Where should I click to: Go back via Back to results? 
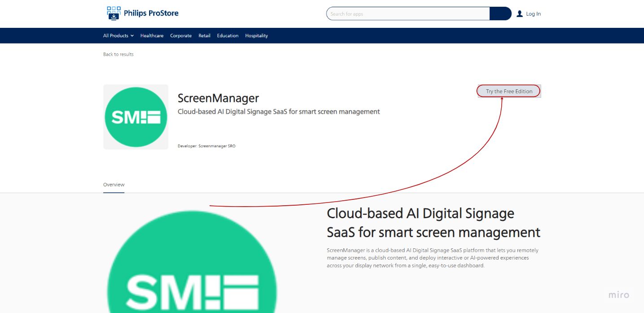119,54
